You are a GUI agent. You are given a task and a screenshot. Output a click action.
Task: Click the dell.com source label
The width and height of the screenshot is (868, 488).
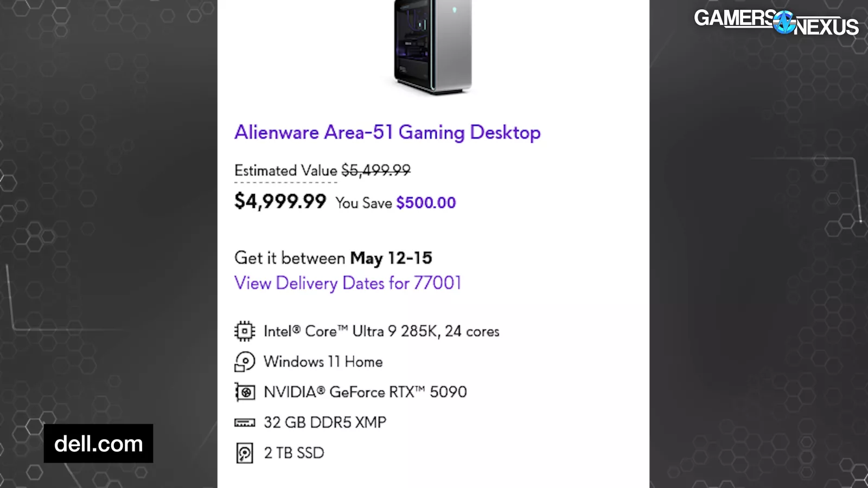point(98,444)
